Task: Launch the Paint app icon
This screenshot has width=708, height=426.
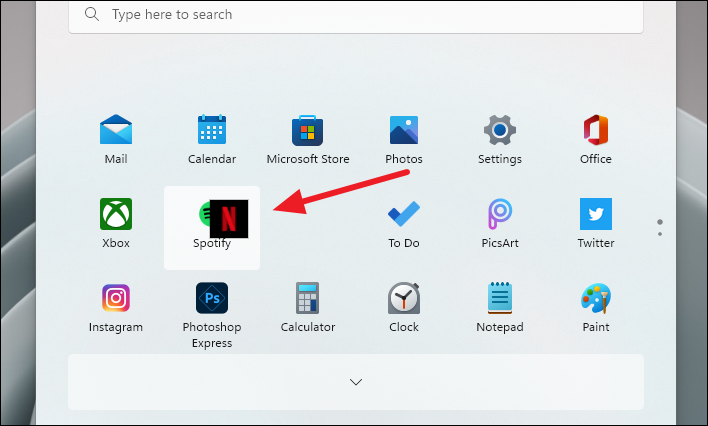Action: pyautogui.click(x=596, y=298)
